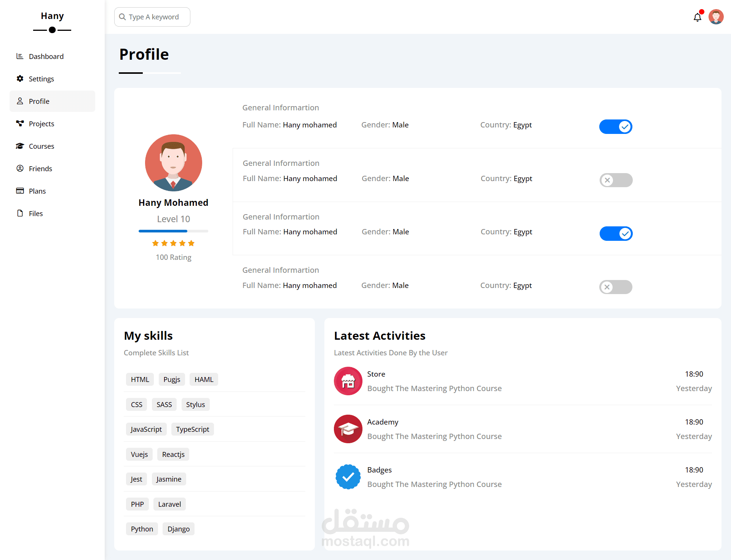Go to Friends in the sidebar
The height and width of the screenshot is (560, 731).
click(x=40, y=169)
